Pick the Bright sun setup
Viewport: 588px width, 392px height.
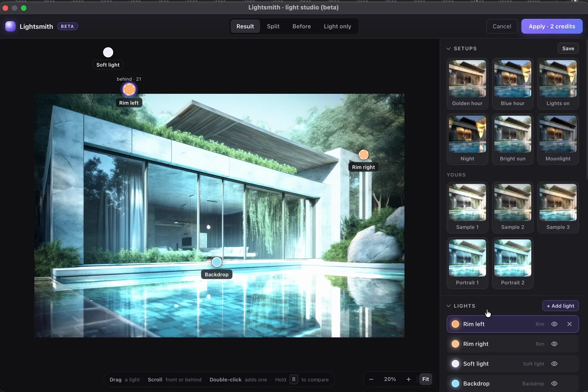coord(513,139)
